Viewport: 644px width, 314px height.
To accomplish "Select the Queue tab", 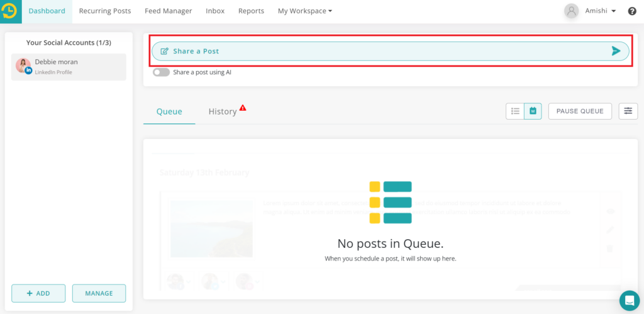I will click(x=169, y=111).
